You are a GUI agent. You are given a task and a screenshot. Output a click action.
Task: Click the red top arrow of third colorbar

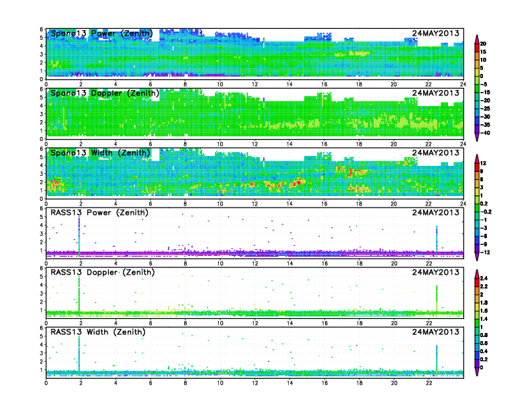pos(477,274)
